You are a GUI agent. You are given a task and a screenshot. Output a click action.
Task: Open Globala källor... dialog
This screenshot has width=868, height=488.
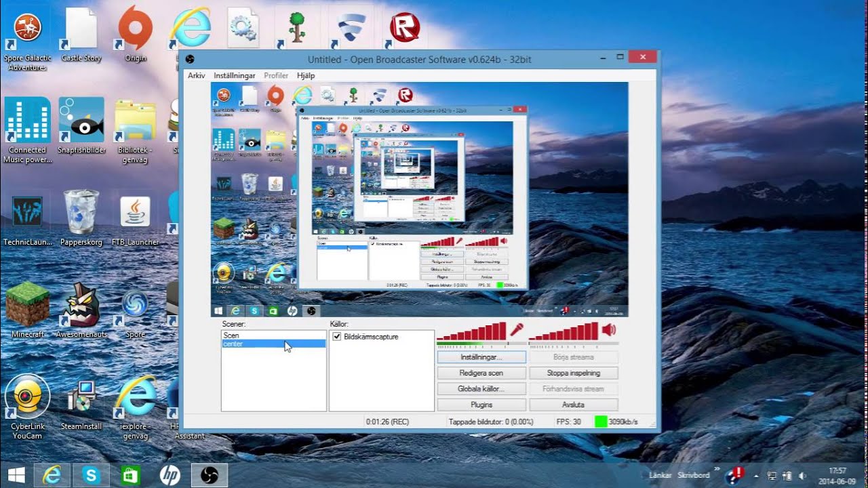481,389
